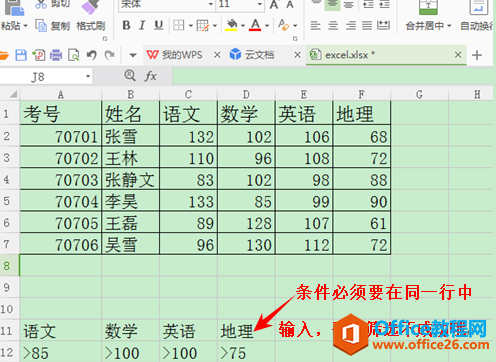Image resolution: width=496 pixels, height=362 pixels.
Task: Click the export to PDF icon
Action: pyautogui.click(x=39, y=55)
